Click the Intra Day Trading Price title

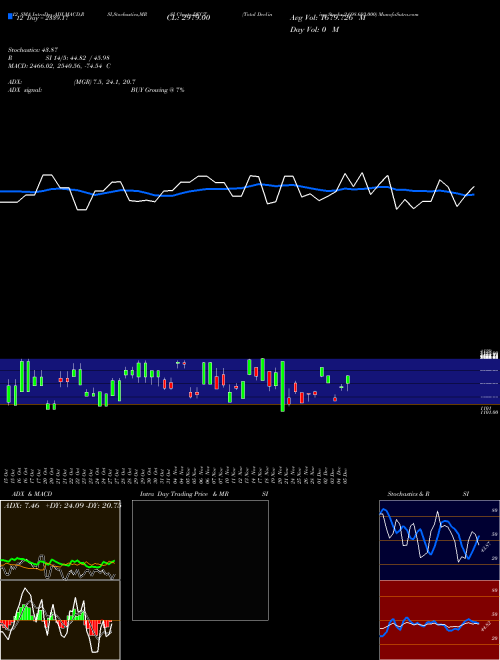174,494
